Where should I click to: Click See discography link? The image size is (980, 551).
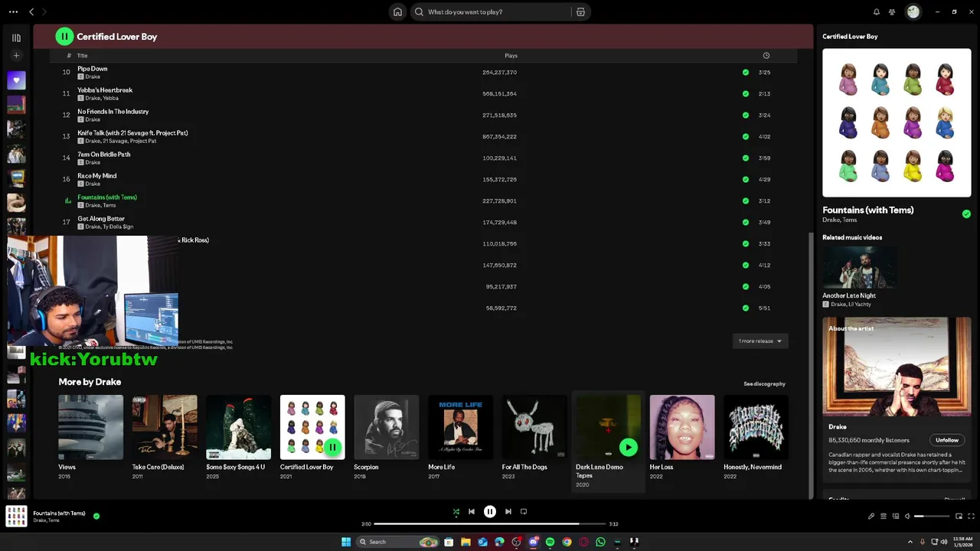[x=764, y=383]
